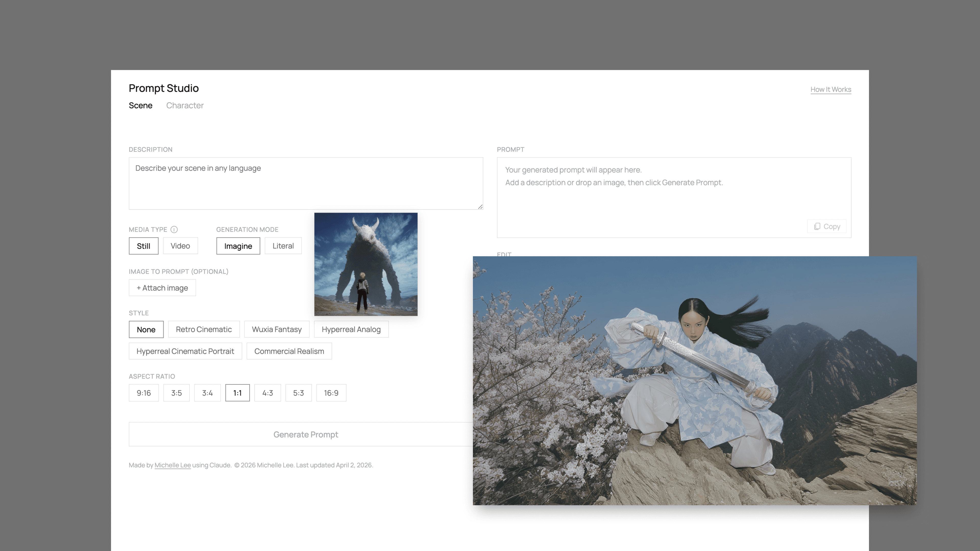Click the giant horned creature thumbnail
980x551 pixels.
click(366, 264)
